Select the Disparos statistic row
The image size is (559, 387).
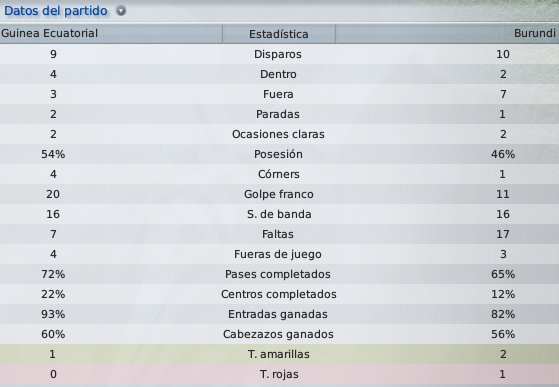tap(280, 54)
